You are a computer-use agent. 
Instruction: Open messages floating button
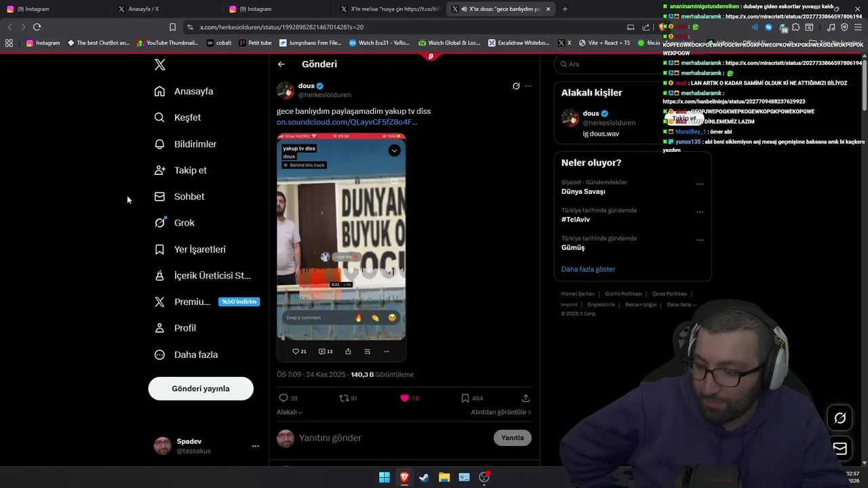click(840, 448)
